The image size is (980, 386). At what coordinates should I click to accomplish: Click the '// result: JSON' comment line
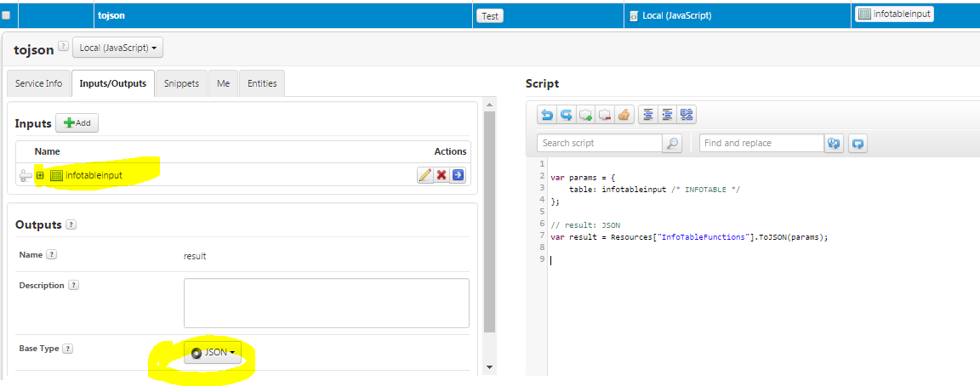tap(585, 224)
